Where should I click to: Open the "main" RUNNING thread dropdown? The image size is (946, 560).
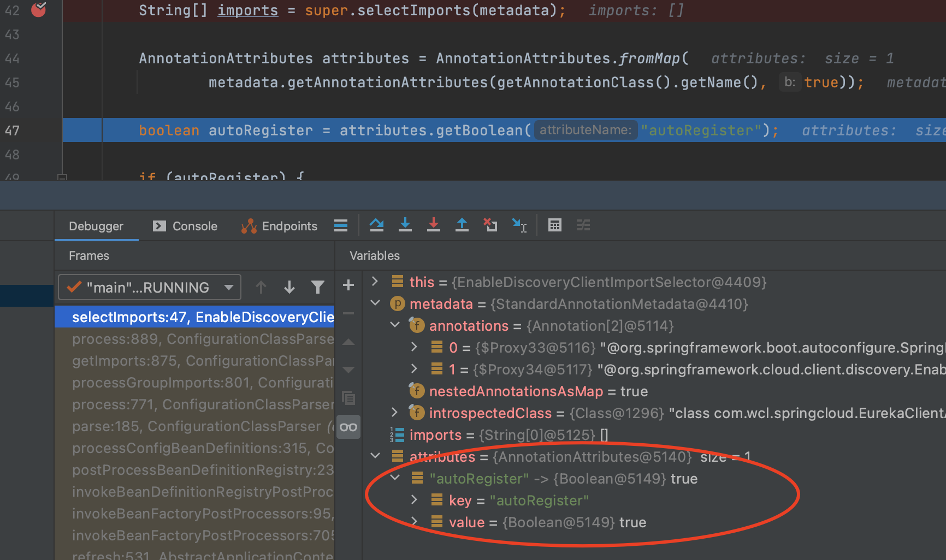[150, 287]
